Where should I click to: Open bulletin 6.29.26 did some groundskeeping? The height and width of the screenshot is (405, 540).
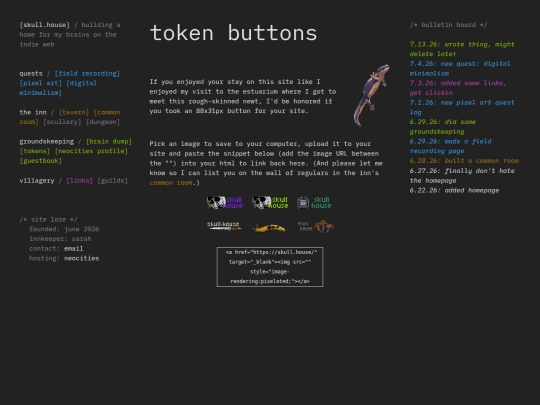point(443,127)
